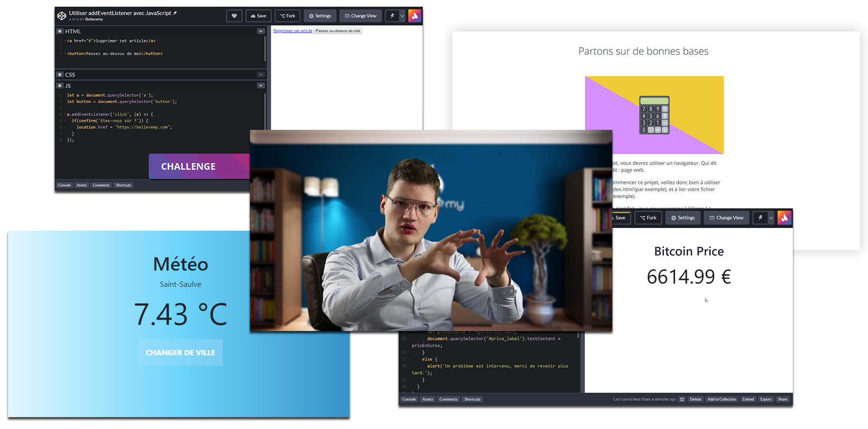Viewport: 868px width, 429px height.
Task: Expand the JS editor dropdown chevron
Action: (x=261, y=86)
